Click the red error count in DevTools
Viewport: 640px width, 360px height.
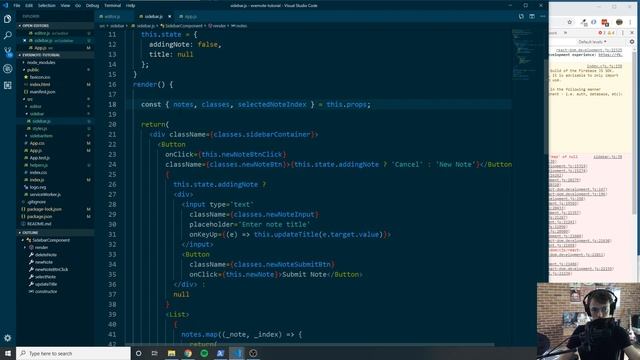point(601,33)
